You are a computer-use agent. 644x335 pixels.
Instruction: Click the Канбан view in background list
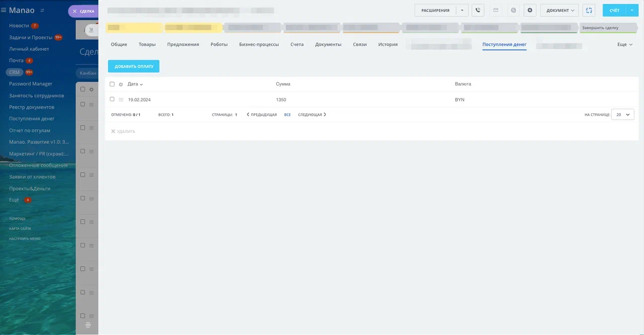(x=88, y=73)
